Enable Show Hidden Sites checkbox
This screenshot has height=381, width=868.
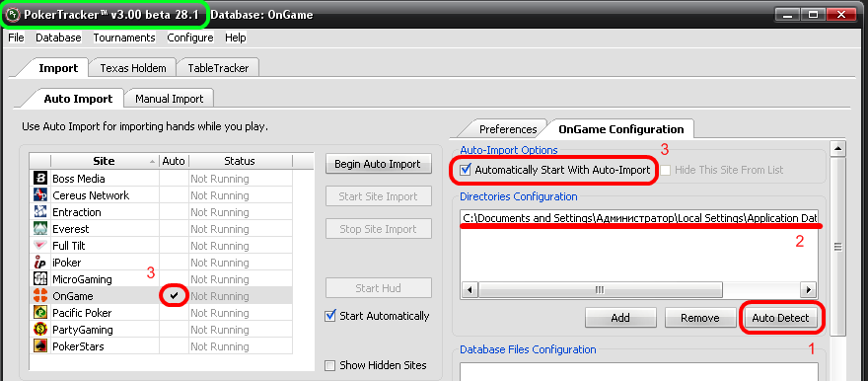point(330,365)
